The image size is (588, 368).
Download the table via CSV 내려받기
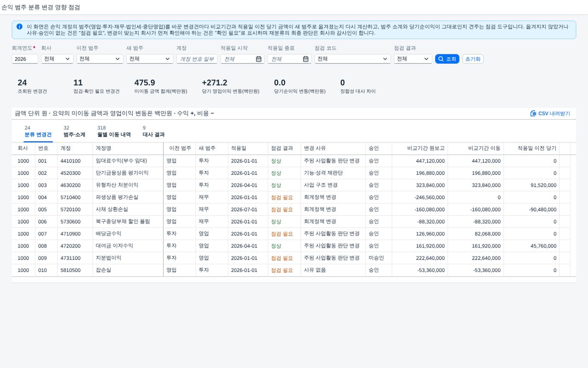(x=550, y=114)
